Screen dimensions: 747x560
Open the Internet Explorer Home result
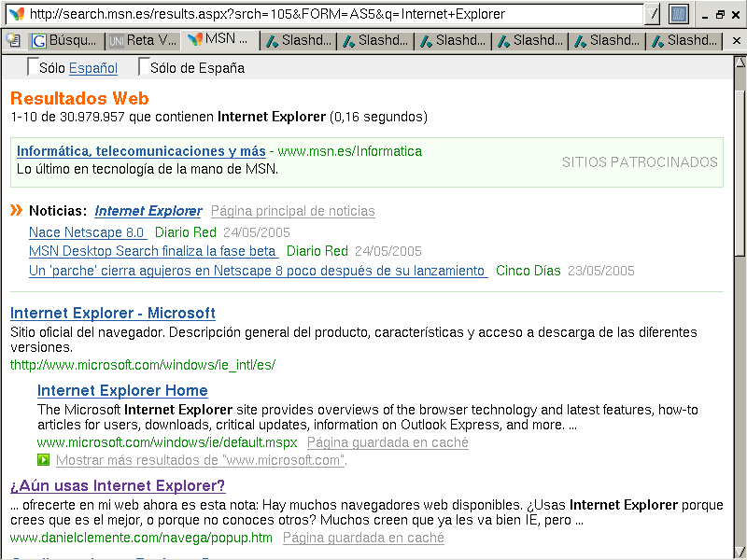coord(122,390)
